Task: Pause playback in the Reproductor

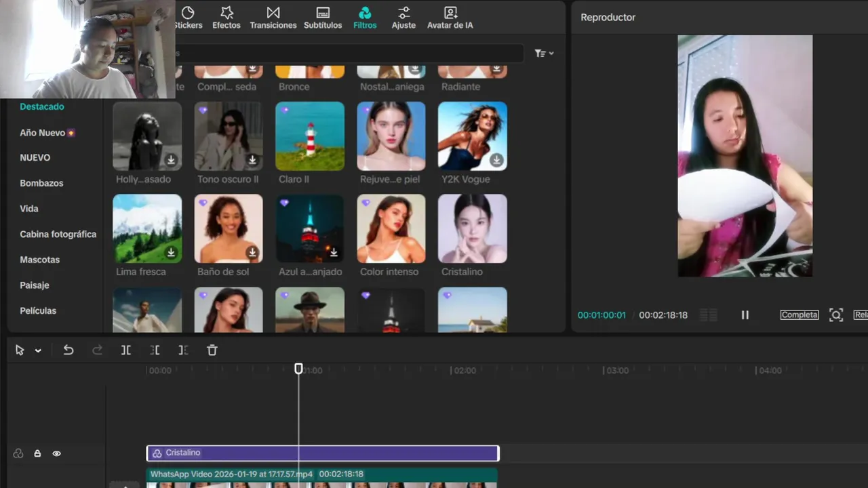Action: coord(745,315)
